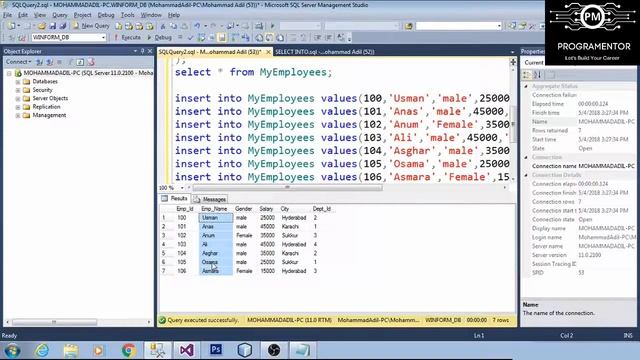
Task: Open the View menu
Action: coord(40,15)
